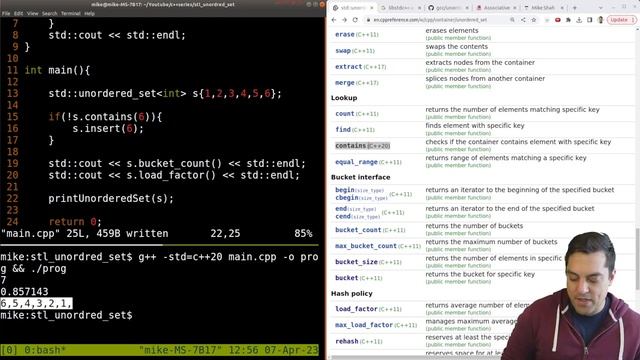Open the swap member function link

(343, 51)
